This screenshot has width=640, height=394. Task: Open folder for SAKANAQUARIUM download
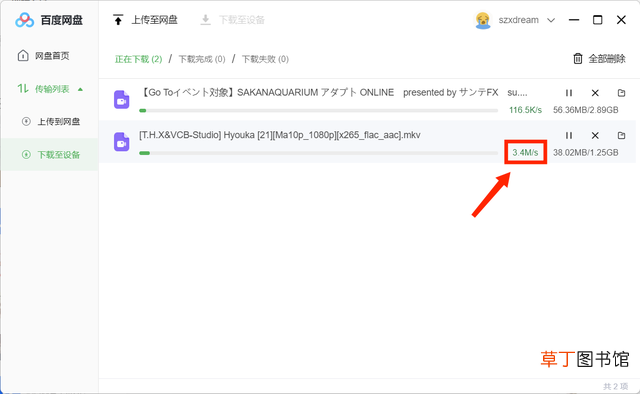click(x=621, y=93)
